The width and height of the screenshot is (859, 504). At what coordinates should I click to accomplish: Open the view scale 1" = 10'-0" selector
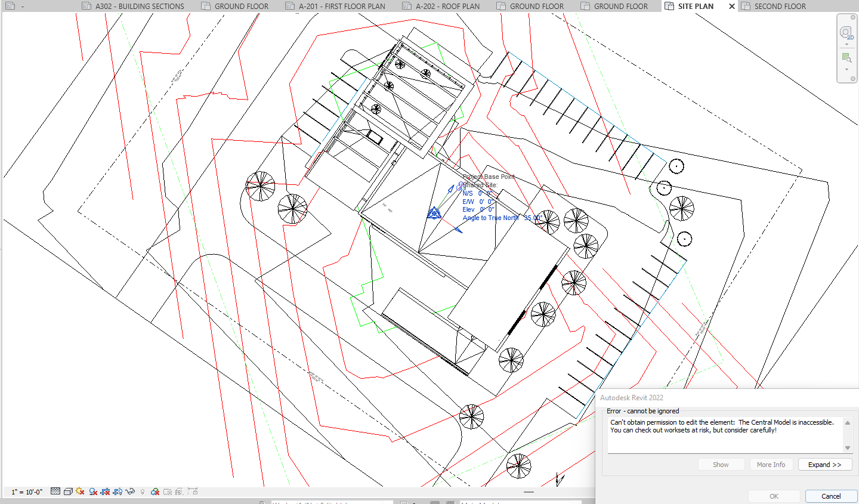coord(27,492)
